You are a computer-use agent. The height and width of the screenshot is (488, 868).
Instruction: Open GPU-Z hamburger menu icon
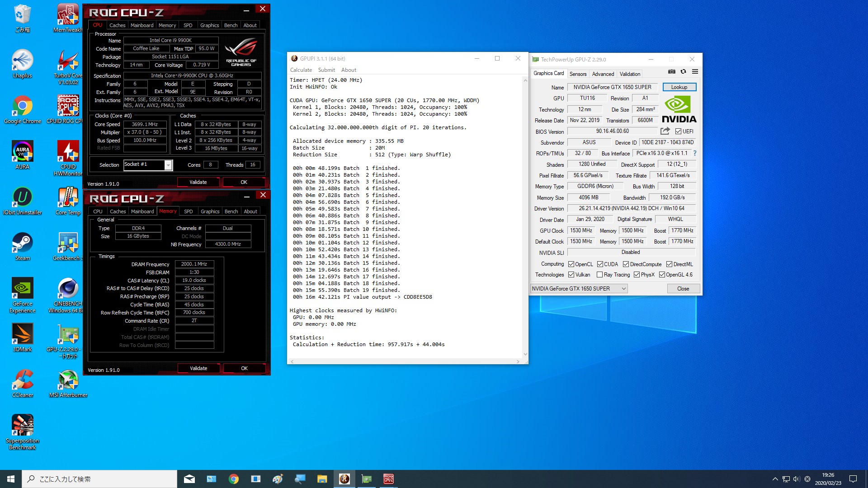(x=695, y=72)
